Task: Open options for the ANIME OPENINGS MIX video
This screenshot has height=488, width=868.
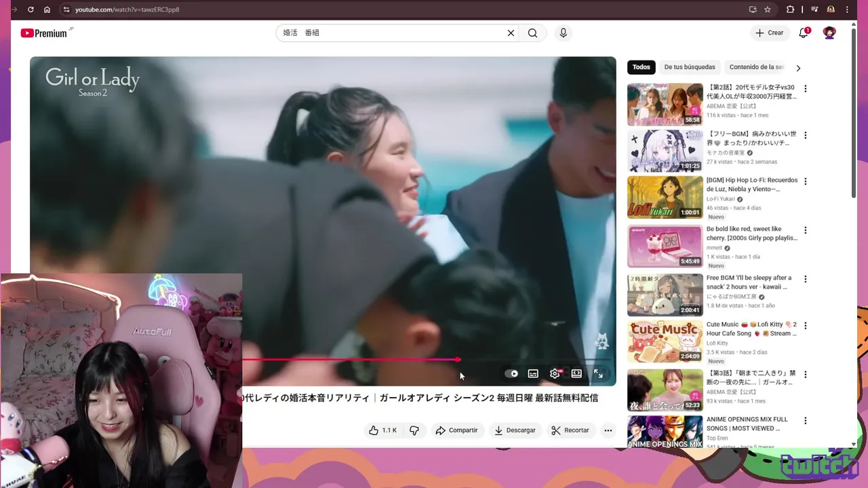Action: click(x=806, y=421)
